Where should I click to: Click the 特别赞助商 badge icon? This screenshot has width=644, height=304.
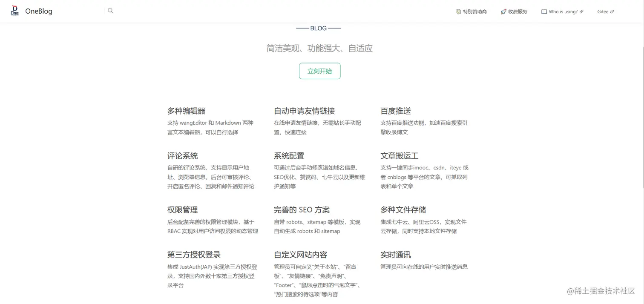pos(458,11)
